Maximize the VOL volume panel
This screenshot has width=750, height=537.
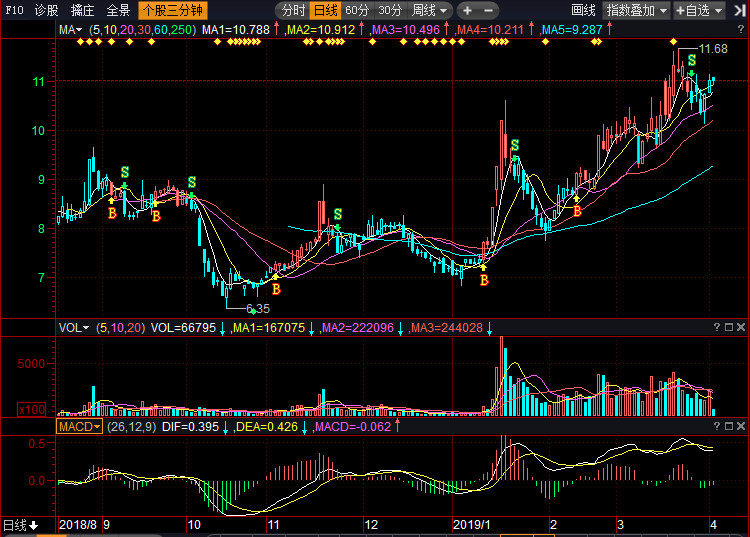point(729,327)
